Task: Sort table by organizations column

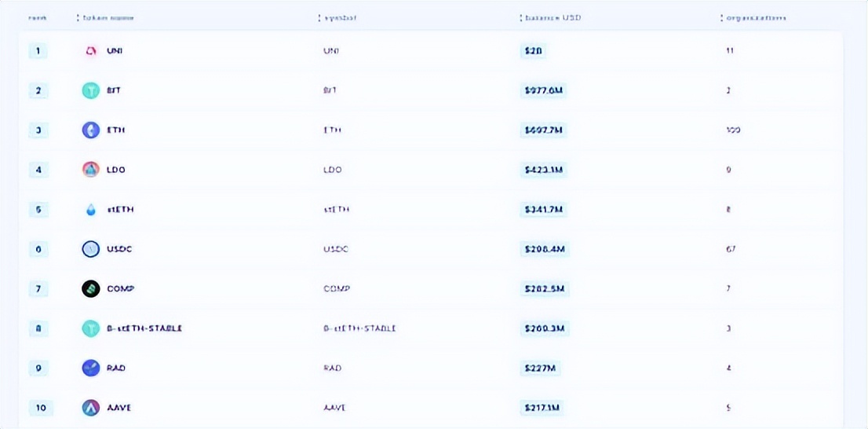Action: point(753,17)
